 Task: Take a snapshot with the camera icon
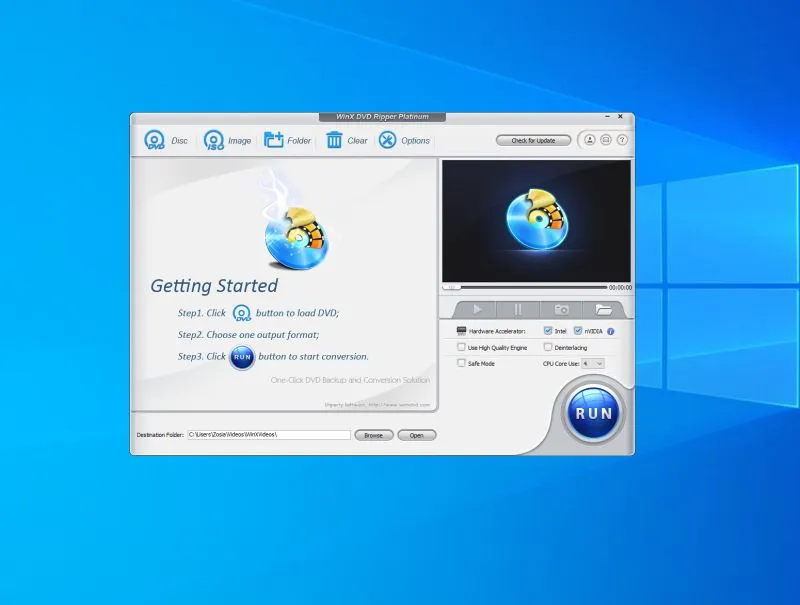[561, 310]
